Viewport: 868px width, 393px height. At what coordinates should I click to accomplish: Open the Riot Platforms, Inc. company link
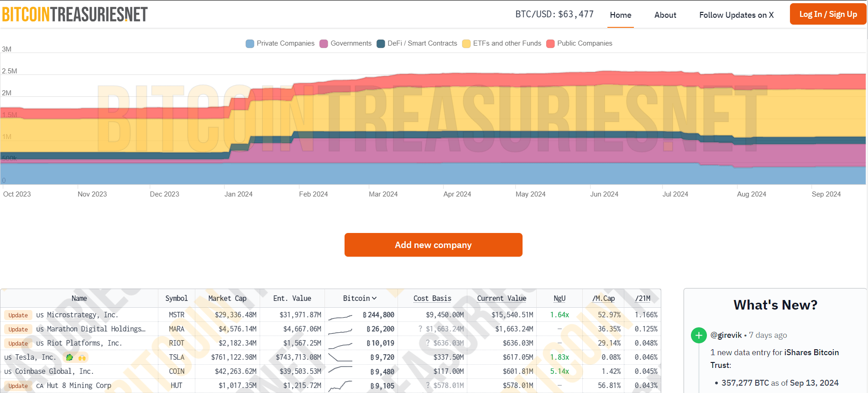click(x=84, y=343)
